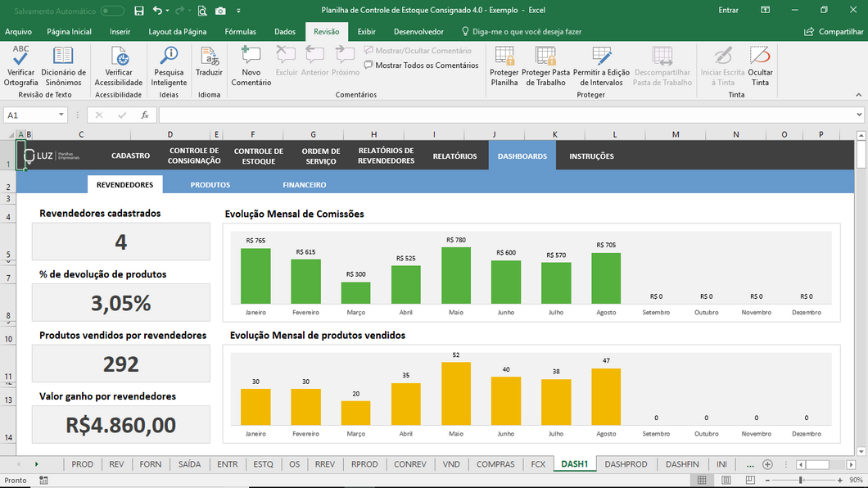Click the macro recording icon in status bar
Viewport: 868px width, 488px height.
tap(43, 481)
